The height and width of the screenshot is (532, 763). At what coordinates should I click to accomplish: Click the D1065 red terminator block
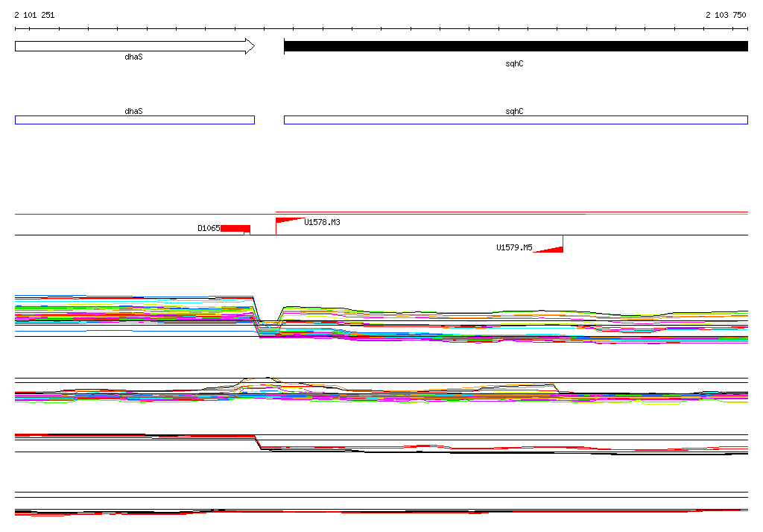(x=235, y=229)
